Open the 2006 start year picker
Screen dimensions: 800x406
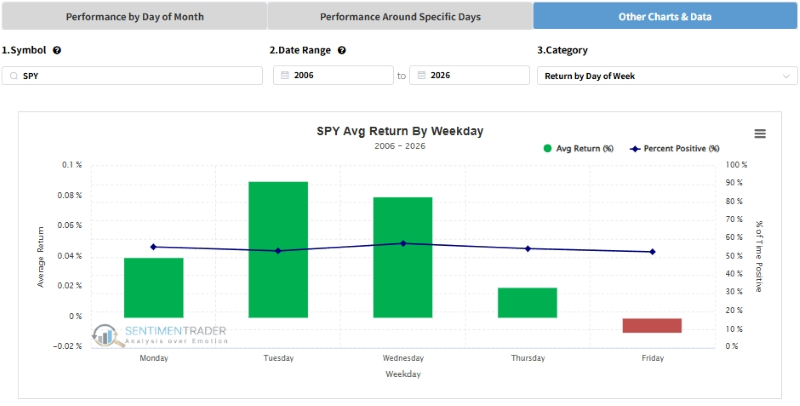click(333, 75)
